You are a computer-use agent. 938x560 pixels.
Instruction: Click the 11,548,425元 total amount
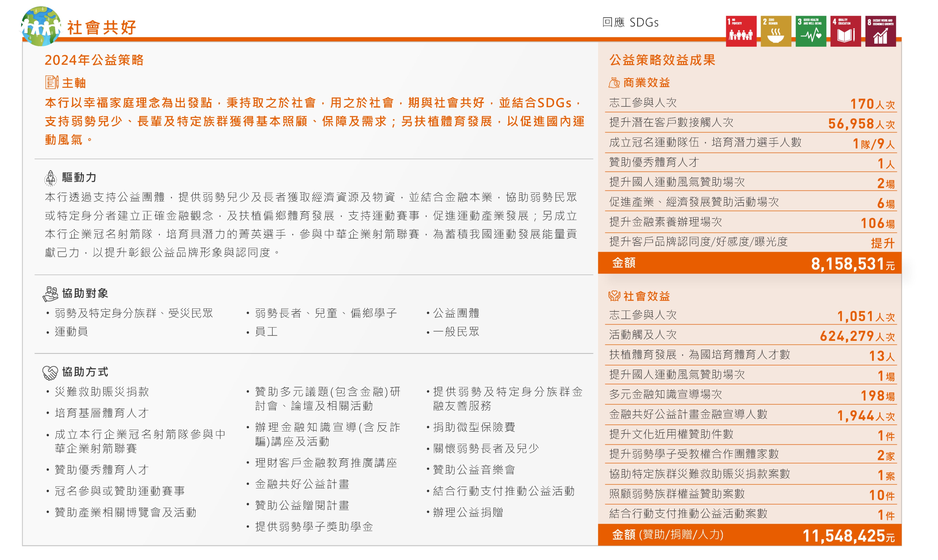click(849, 535)
